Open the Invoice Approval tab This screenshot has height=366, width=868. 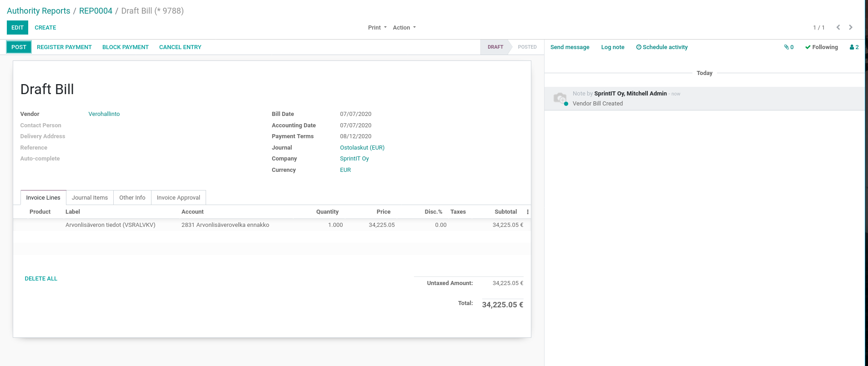tap(178, 198)
